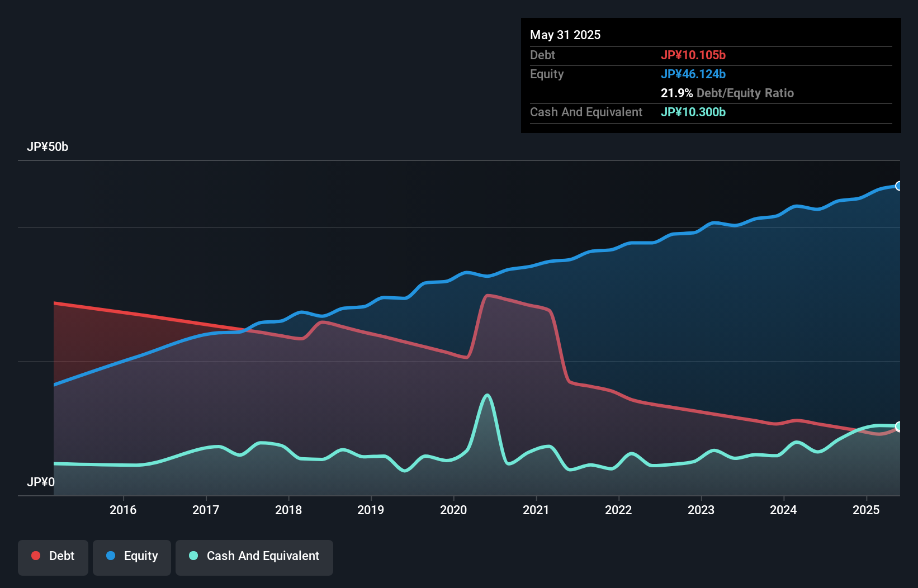
Task: Click the red Debt legend dot
Action: click(36, 556)
